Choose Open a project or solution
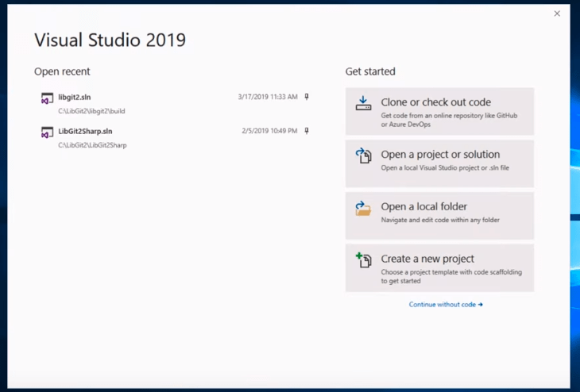 pyautogui.click(x=439, y=163)
